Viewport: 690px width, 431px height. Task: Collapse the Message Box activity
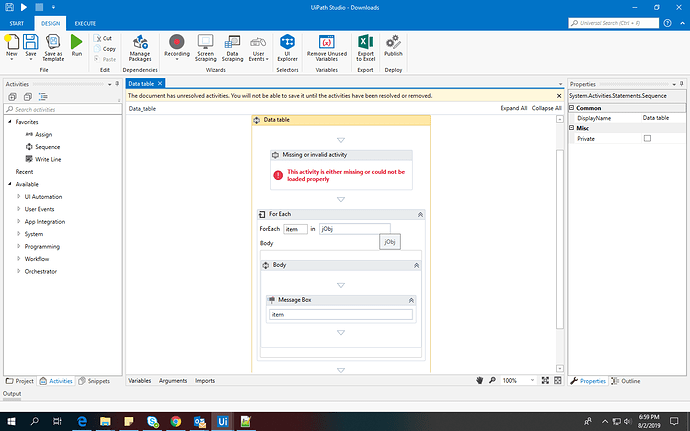coord(411,300)
